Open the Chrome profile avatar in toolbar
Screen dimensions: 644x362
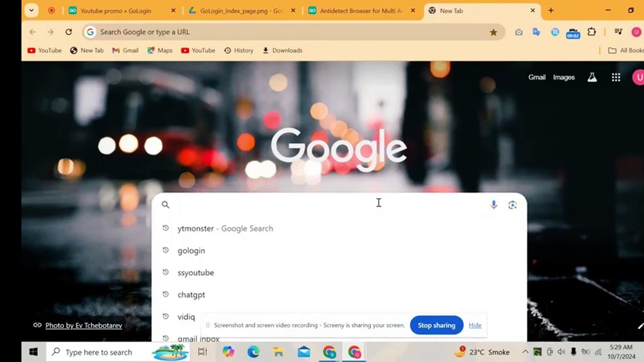pyautogui.click(x=636, y=32)
